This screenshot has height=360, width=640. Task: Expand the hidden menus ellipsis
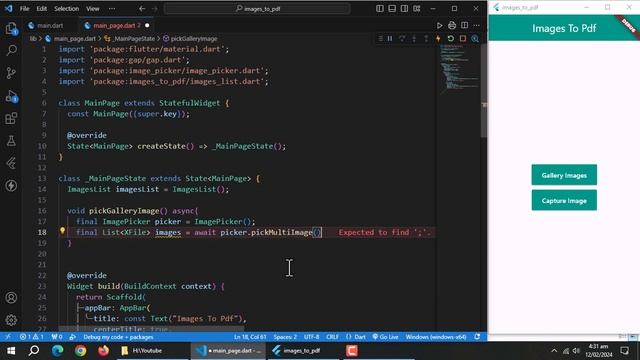[x=112, y=9]
